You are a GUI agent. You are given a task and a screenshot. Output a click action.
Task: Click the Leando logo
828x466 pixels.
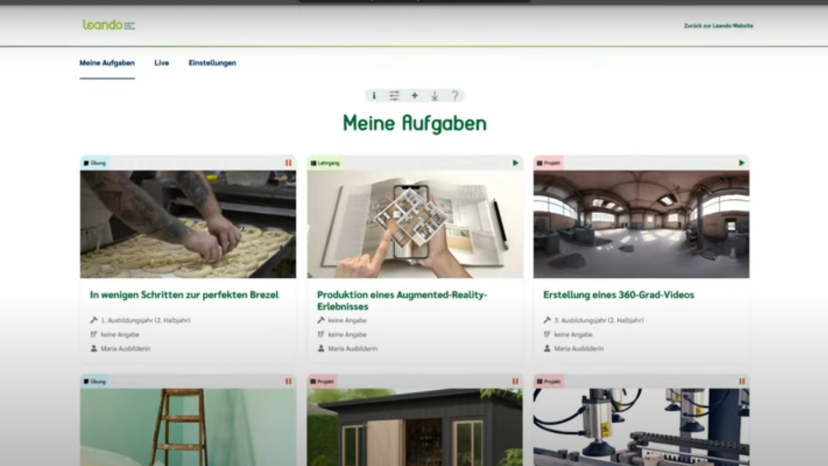109,25
